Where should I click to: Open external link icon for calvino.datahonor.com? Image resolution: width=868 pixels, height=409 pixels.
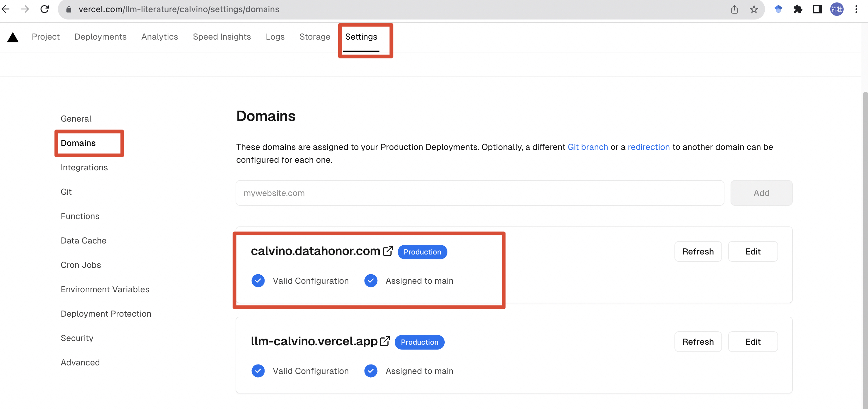[x=388, y=251]
